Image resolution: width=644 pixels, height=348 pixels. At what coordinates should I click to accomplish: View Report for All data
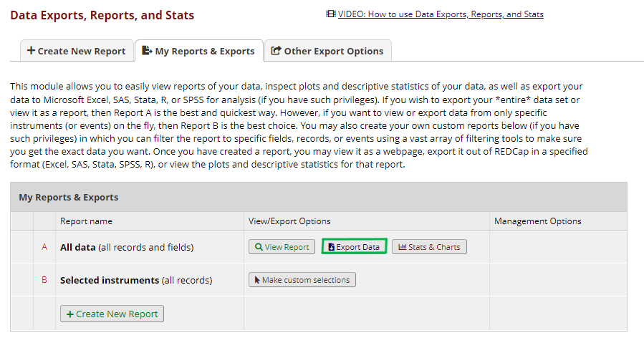coord(282,247)
